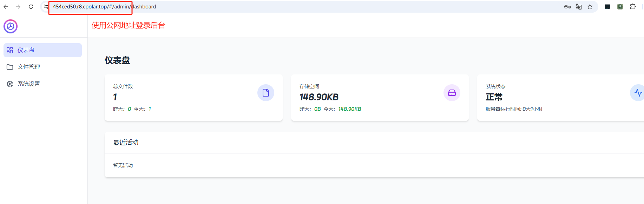Open 仪表盘 in the sidebar

pos(42,50)
